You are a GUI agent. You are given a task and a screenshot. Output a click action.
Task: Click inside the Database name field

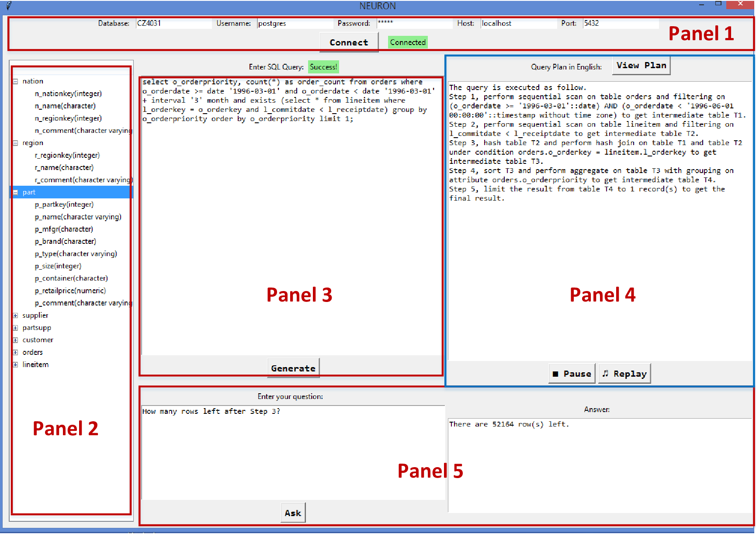[x=173, y=24]
